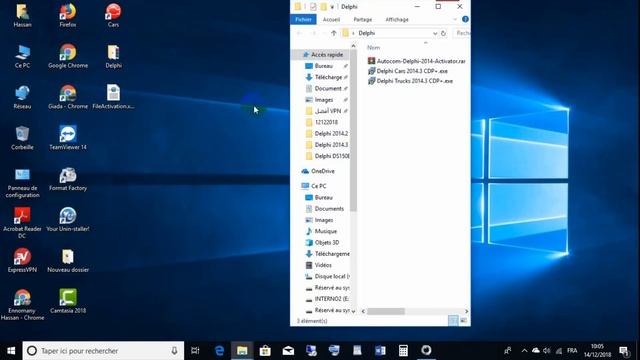The width and height of the screenshot is (640, 360).
Task: Open ExpressVPN desktop shortcut
Action: (22, 261)
